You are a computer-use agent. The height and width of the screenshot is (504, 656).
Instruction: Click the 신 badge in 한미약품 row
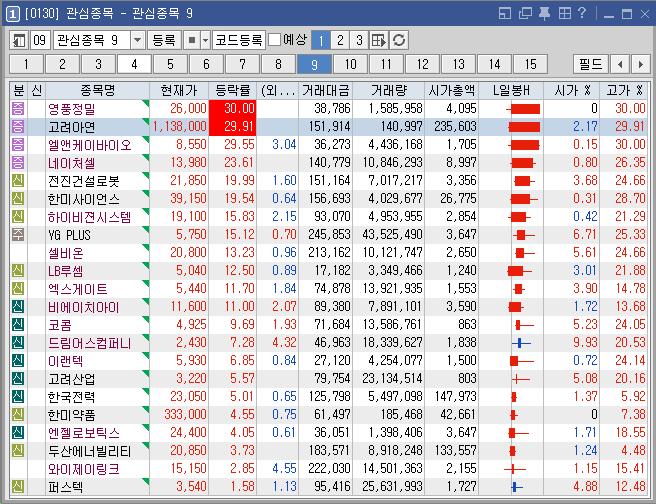pos(18,414)
